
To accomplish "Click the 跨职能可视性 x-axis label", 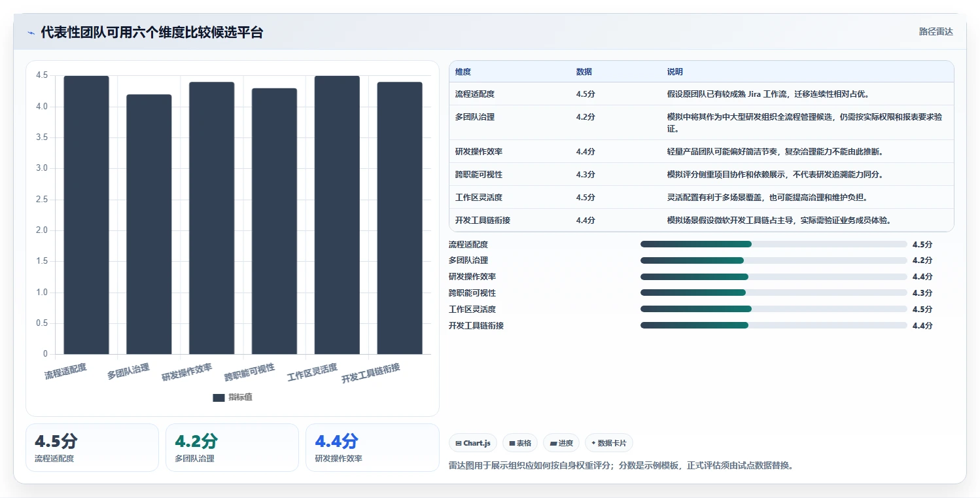I will (x=249, y=372).
